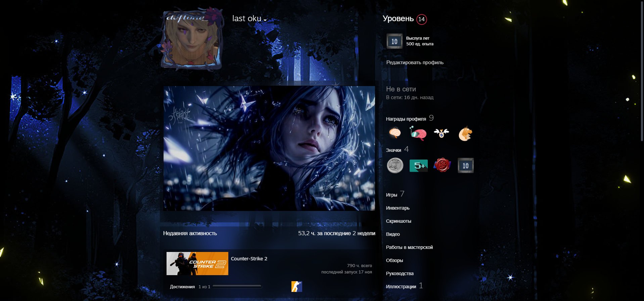The width and height of the screenshot is (644, 301).
Task: Open the crying girl artwork showcase
Action: pyautogui.click(x=269, y=148)
